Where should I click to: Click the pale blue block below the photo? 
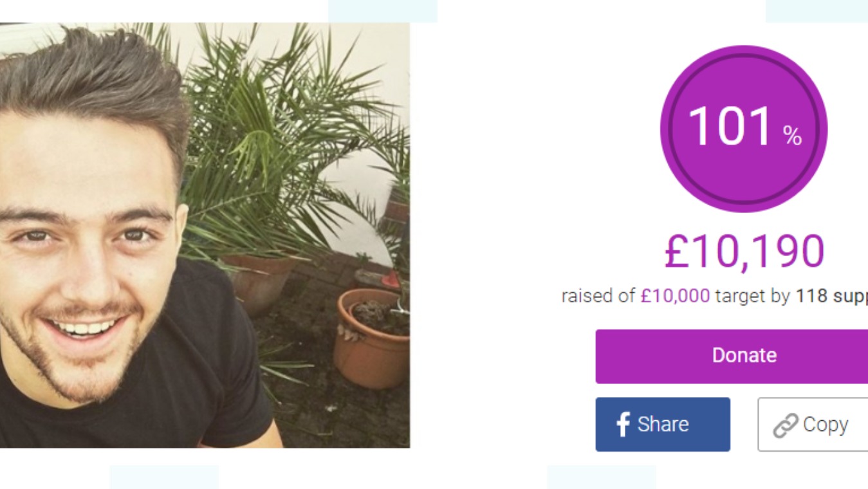pyautogui.click(x=164, y=477)
